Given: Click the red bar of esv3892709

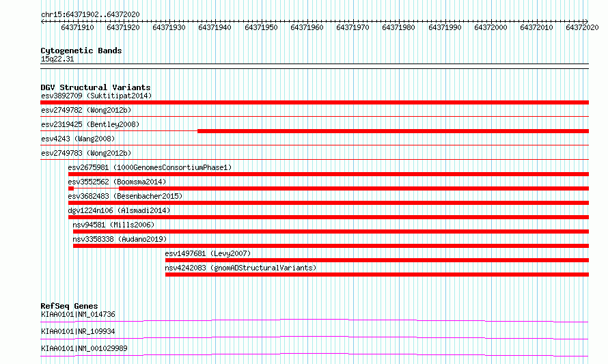Looking at the screenshot, I should 314,102.
